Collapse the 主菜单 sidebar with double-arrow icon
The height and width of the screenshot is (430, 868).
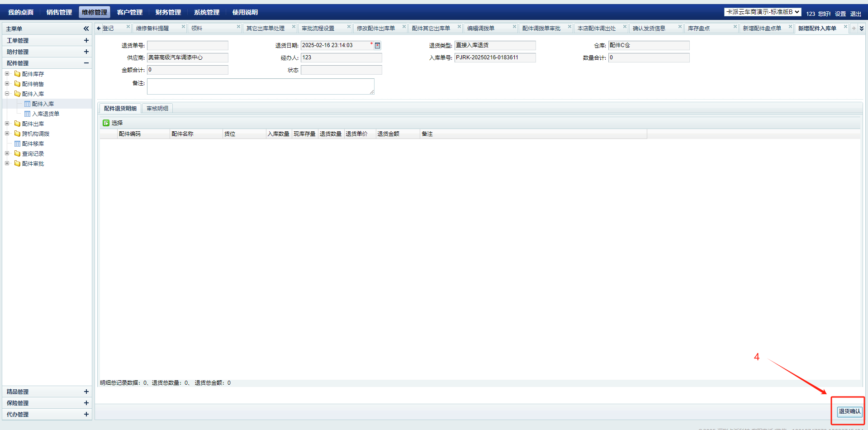click(86, 29)
